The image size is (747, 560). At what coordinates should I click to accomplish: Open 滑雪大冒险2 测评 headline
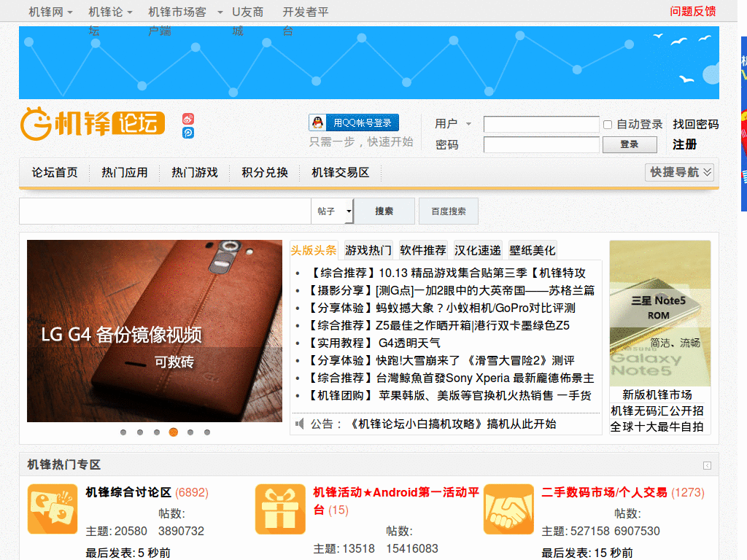pos(441,361)
